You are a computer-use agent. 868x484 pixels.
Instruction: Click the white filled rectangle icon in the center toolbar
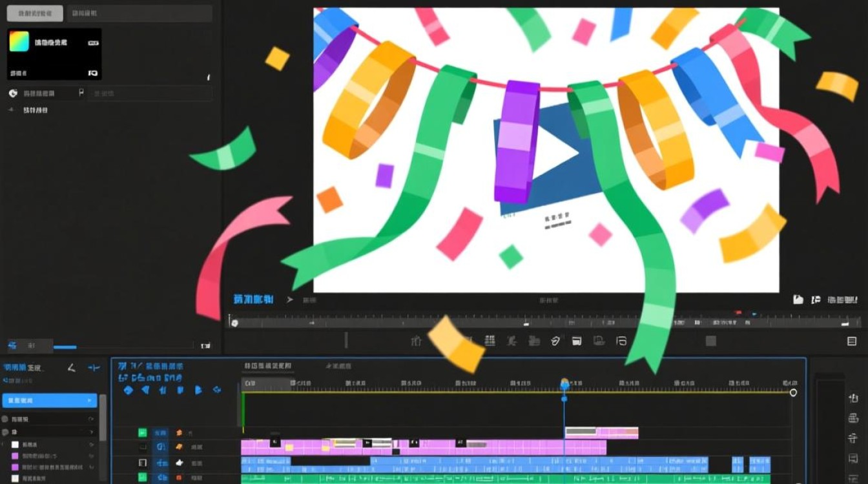click(577, 341)
